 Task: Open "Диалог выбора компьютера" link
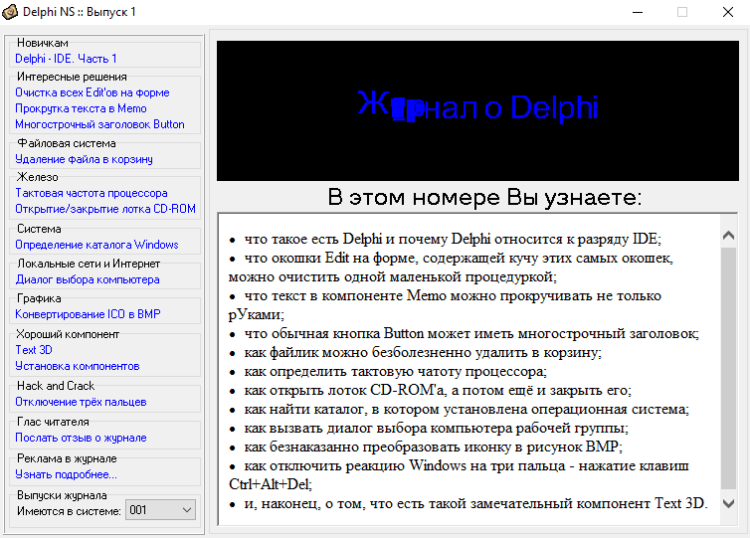87,280
